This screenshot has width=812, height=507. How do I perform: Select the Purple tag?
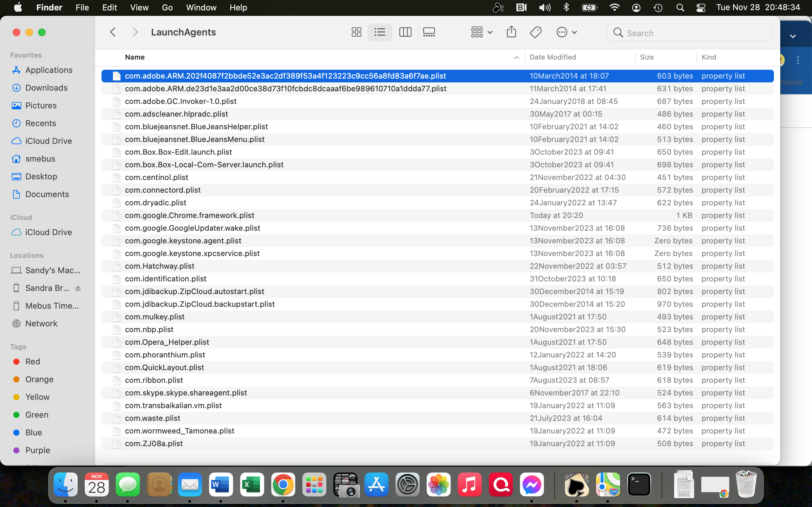pos(37,450)
